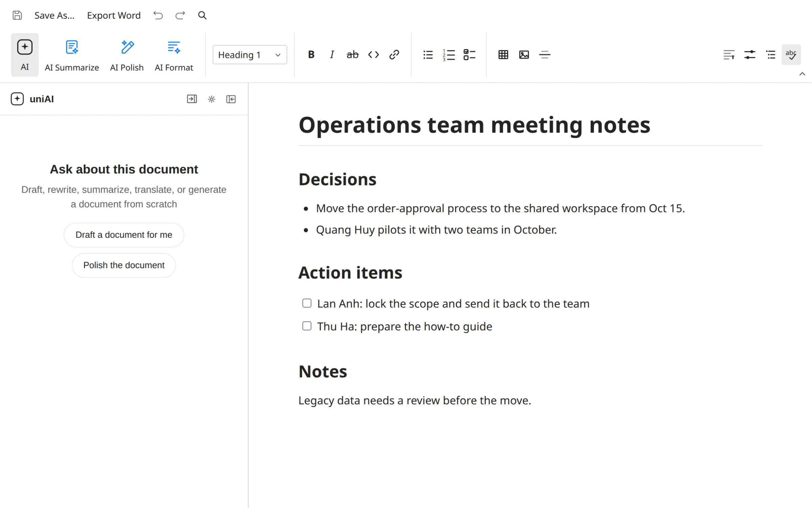The image size is (812, 508).
Task: Apply strikethrough formatting
Action: click(353, 55)
